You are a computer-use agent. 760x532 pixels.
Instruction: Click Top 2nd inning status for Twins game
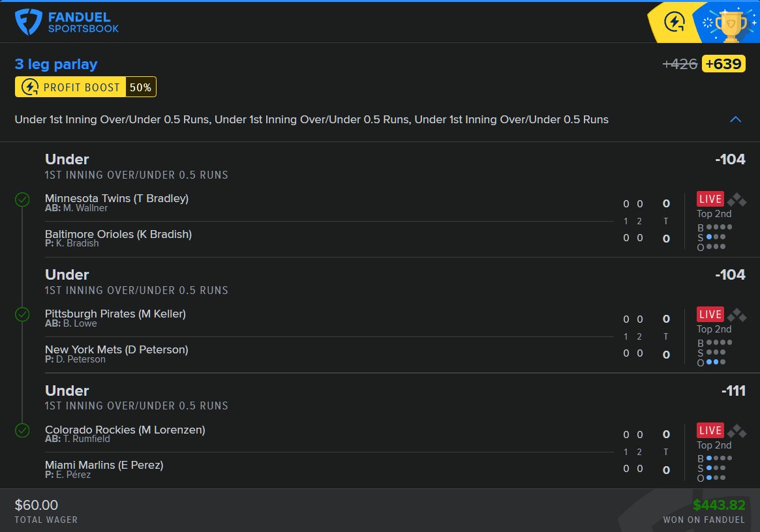(x=714, y=214)
